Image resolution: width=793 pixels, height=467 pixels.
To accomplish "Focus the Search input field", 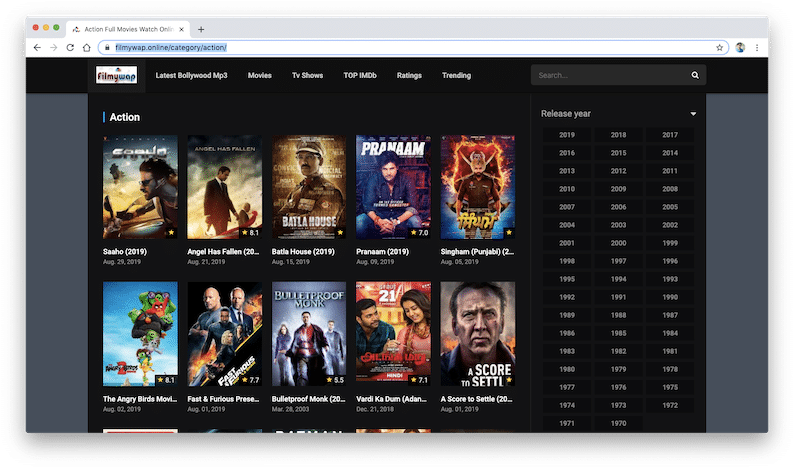I will [611, 75].
